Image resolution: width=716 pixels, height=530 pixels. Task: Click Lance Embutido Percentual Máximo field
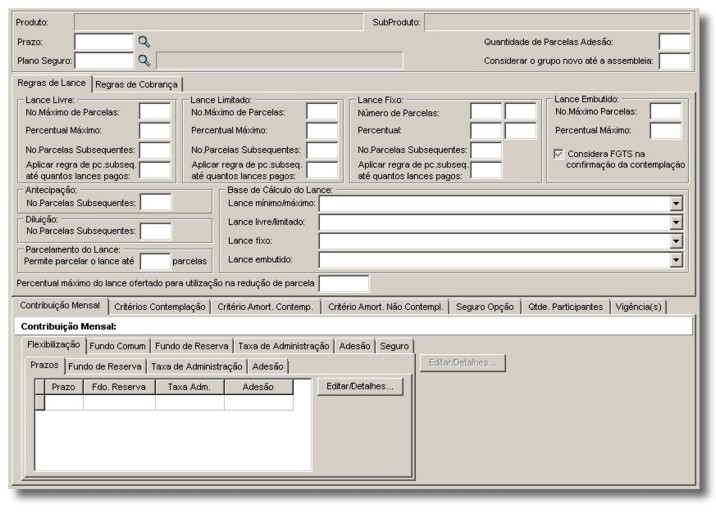click(665, 131)
